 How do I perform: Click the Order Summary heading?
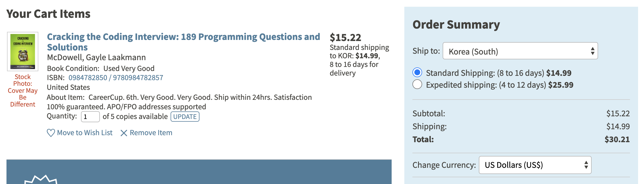(456, 25)
